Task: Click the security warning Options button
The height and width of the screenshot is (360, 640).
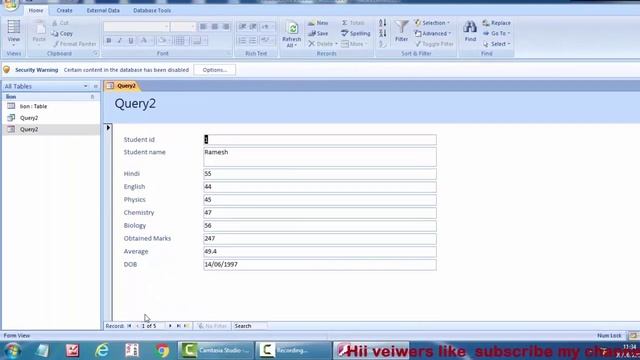Action: 215,70
